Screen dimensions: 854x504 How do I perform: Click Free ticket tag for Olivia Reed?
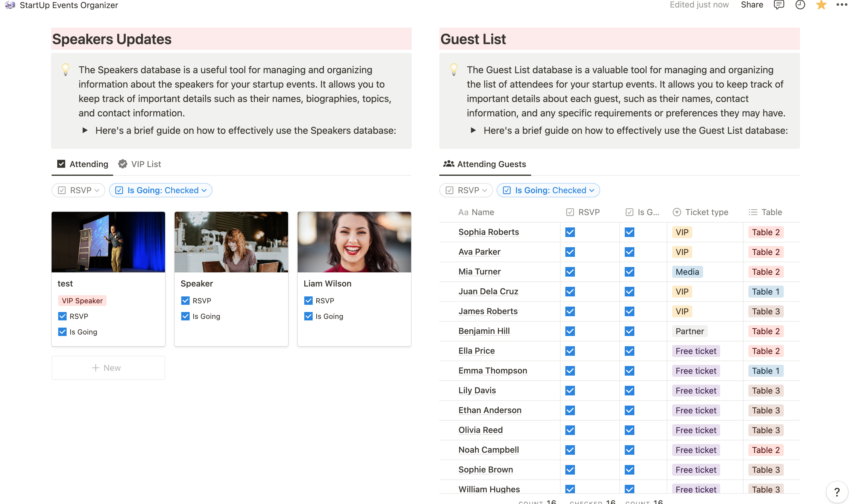pyautogui.click(x=696, y=430)
